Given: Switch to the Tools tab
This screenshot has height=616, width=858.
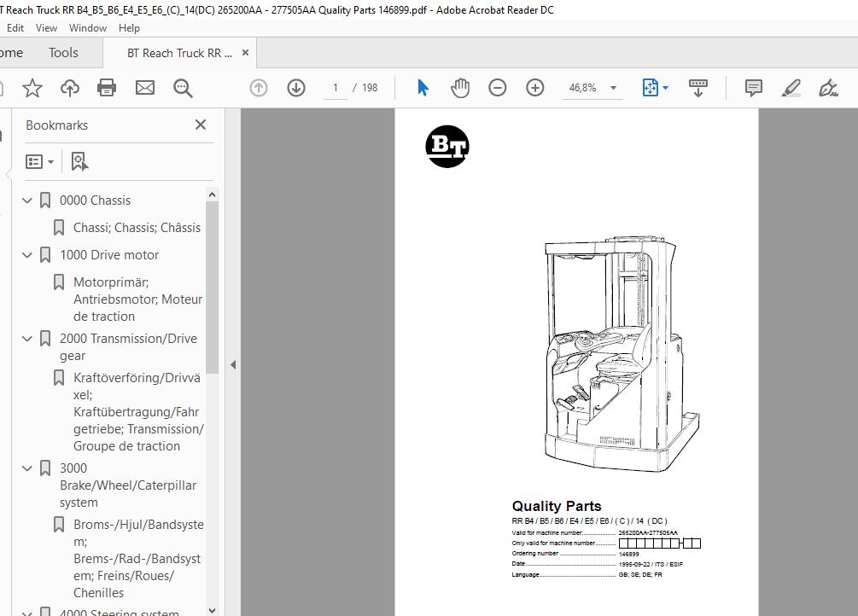Looking at the screenshot, I should (x=63, y=53).
